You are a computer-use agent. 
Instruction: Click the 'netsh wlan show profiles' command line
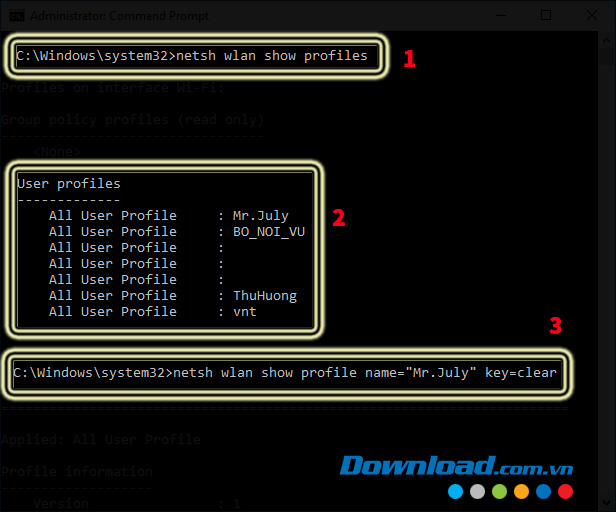196,56
